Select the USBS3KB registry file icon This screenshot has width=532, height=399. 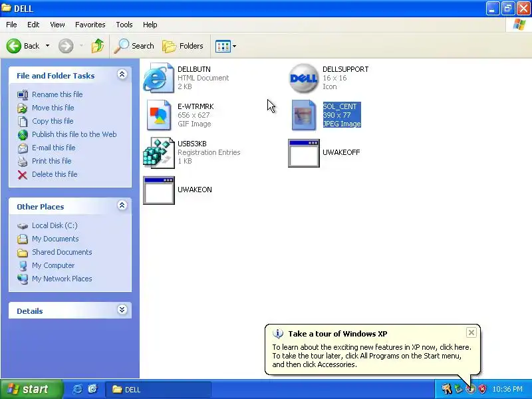pos(158,153)
